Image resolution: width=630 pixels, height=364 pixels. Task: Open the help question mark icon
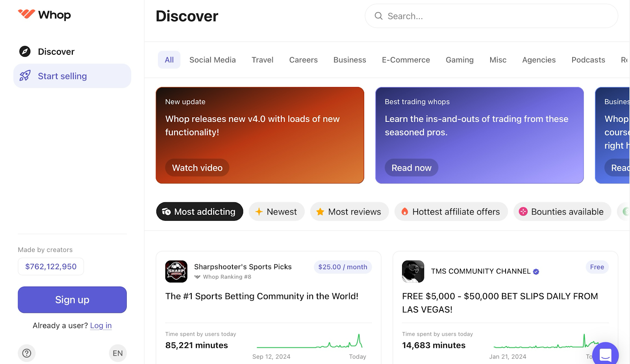[x=26, y=353]
